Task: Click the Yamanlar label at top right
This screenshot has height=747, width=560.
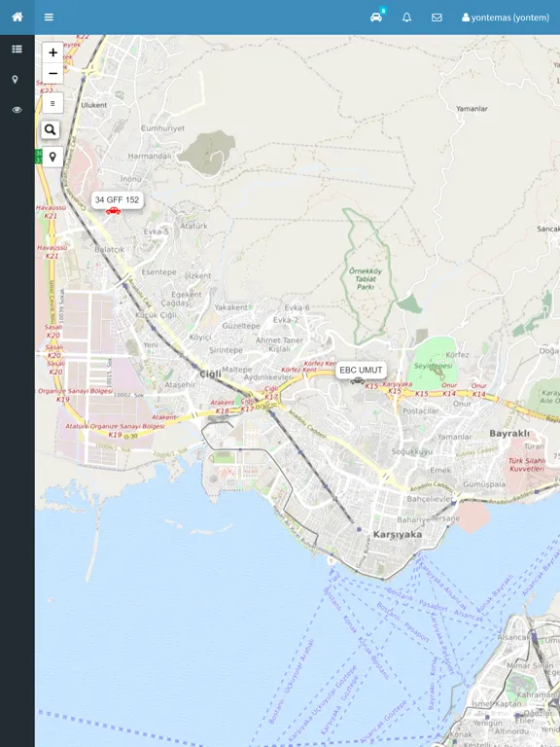Action: 472,109
